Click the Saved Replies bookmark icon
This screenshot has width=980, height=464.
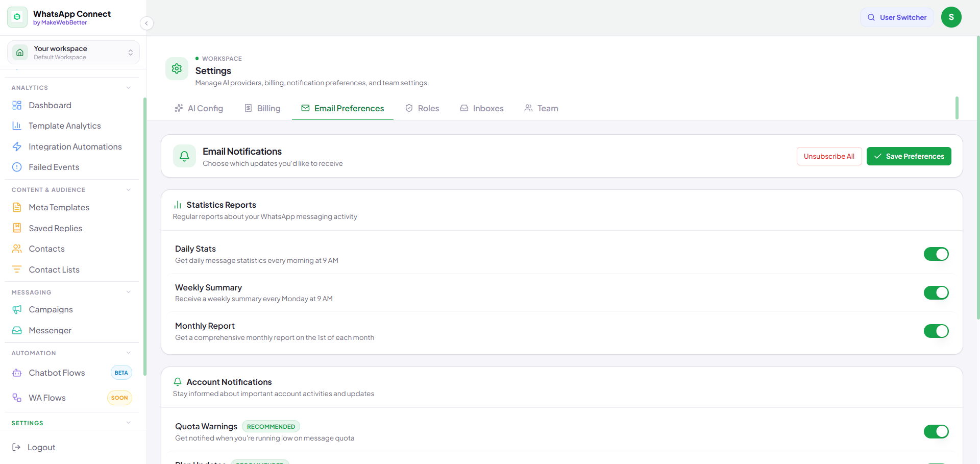(x=17, y=228)
